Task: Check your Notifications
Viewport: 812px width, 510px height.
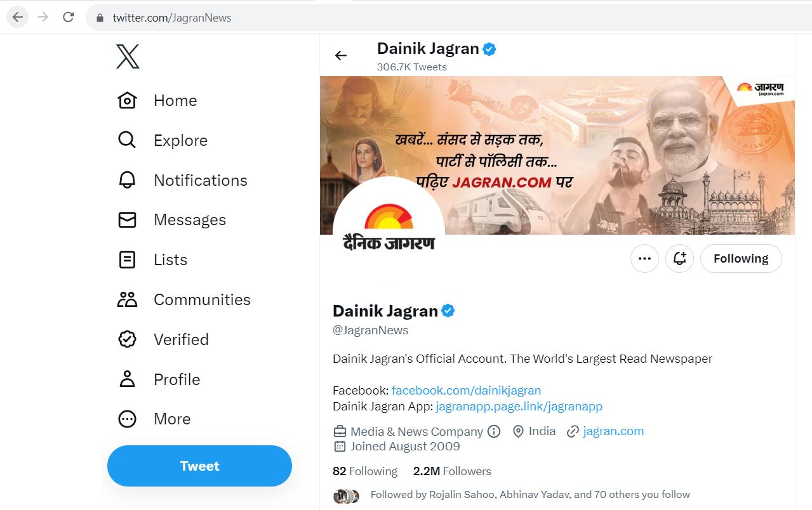Action: [x=200, y=180]
